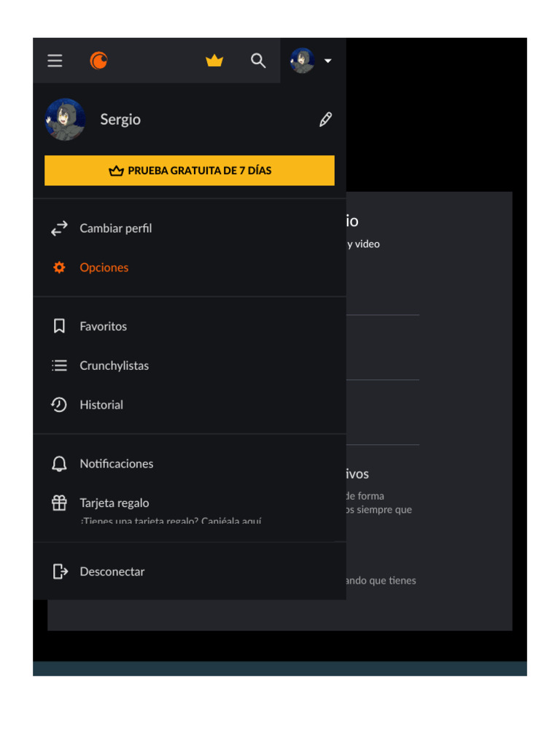Click the orange Crunchyroll logo

(x=99, y=61)
